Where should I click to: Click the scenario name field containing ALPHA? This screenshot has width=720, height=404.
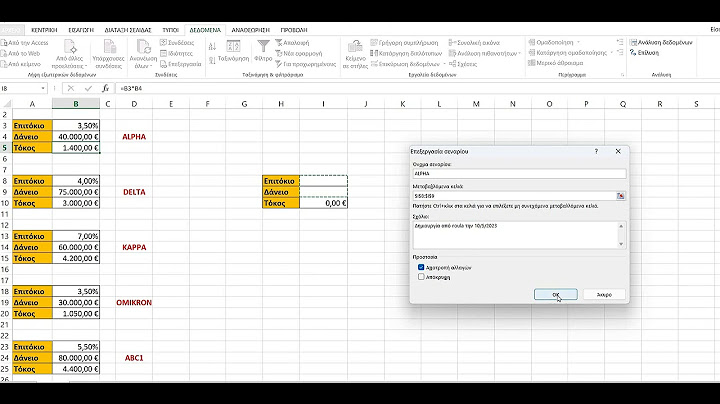(519, 174)
